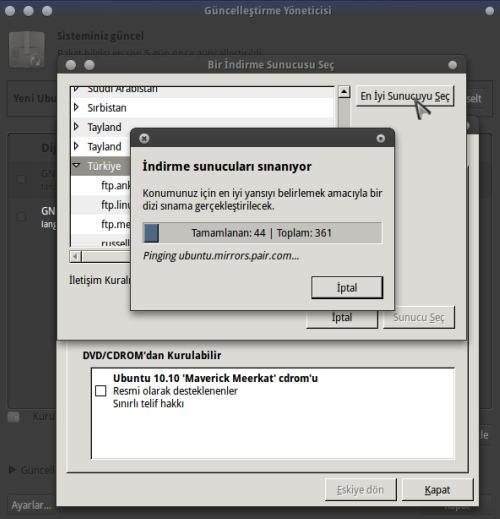Collapse the Türkiye tree node
Screen dimensions: 500x519
(77, 165)
